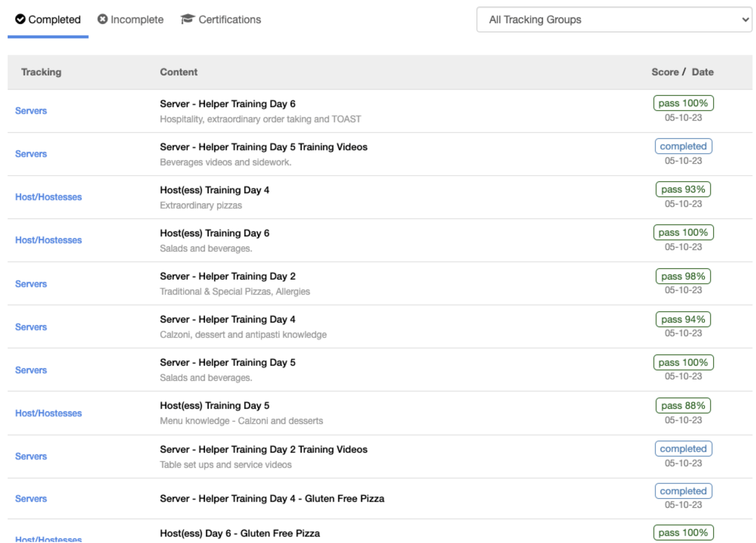
Task: Click pass 100% badge for Host(ess) Day 6 Gluten Free
Action: pos(683,532)
